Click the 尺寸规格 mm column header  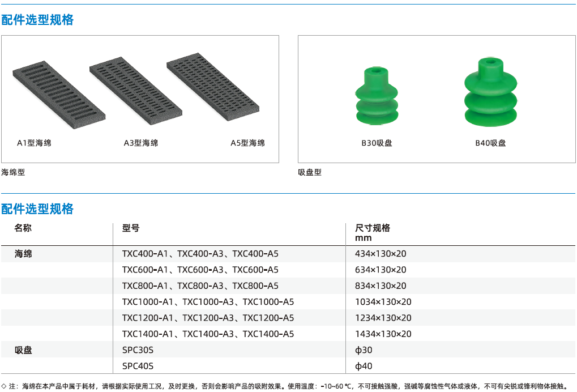(373, 233)
